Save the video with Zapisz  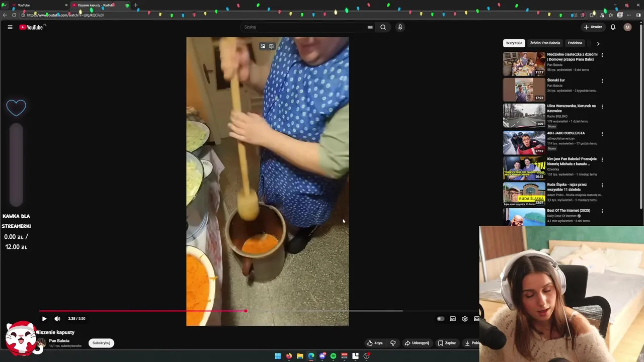coord(447,343)
